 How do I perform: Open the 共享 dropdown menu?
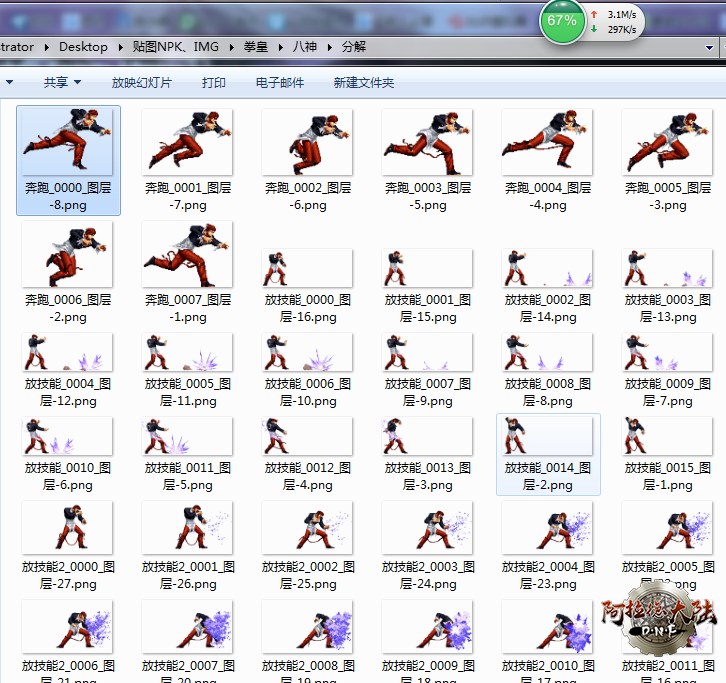click(62, 83)
